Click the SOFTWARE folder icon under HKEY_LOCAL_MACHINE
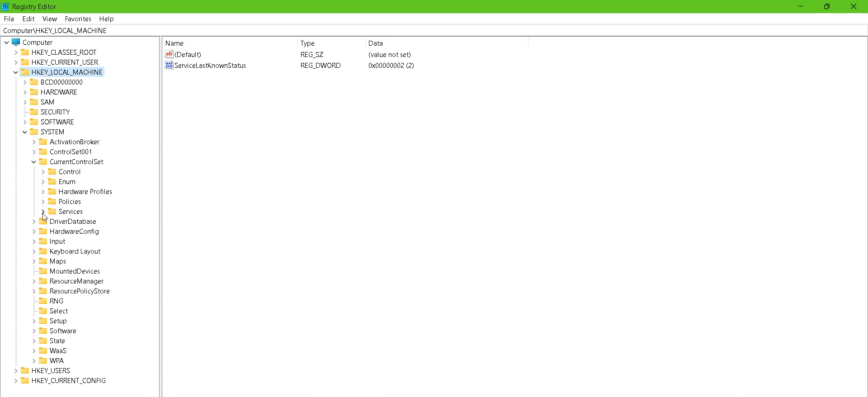The height and width of the screenshot is (397, 868). point(34,122)
